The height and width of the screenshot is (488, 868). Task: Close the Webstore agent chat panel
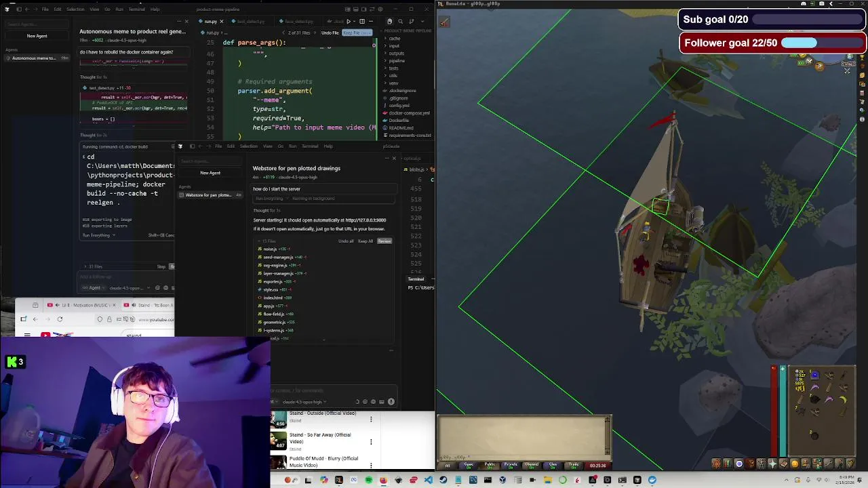[x=394, y=159]
